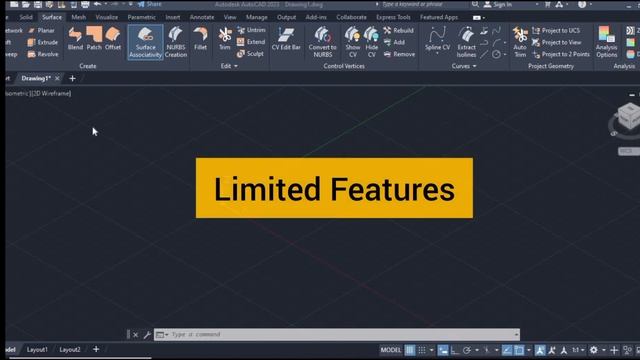This screenshot has height=360, width=640.
Task: Open snap settings dropdown arrow
Action: click(431, 350)
